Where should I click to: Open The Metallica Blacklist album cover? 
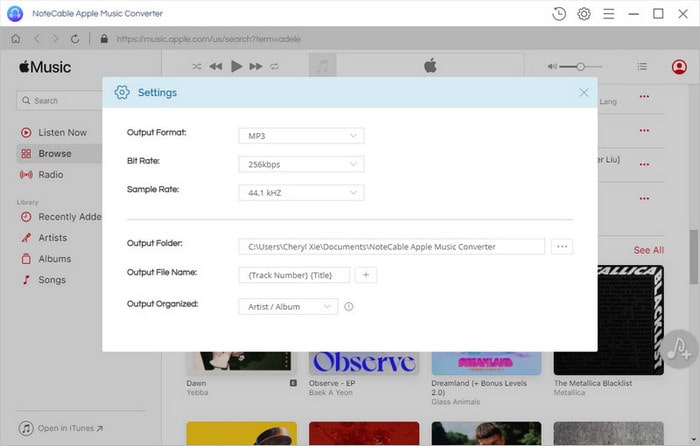coord(630,320)
